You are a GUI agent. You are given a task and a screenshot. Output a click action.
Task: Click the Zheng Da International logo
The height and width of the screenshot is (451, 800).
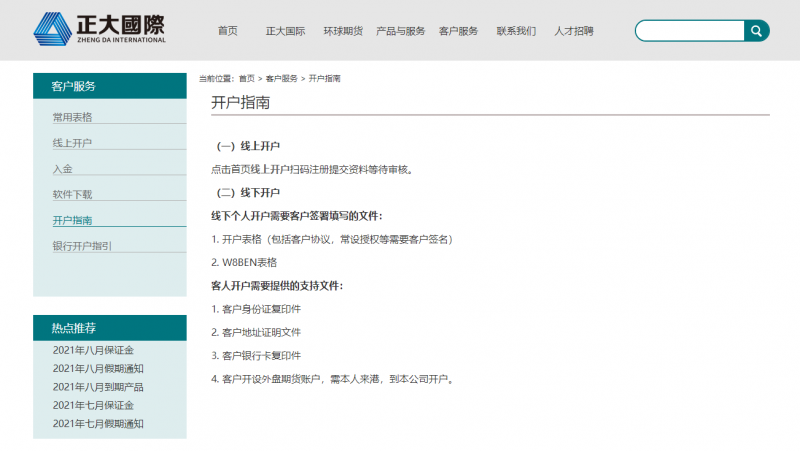pos(99,29)
